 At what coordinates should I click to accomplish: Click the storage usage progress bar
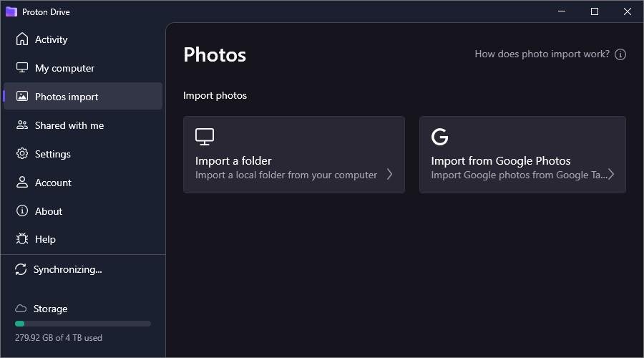(x=83, y=324)
